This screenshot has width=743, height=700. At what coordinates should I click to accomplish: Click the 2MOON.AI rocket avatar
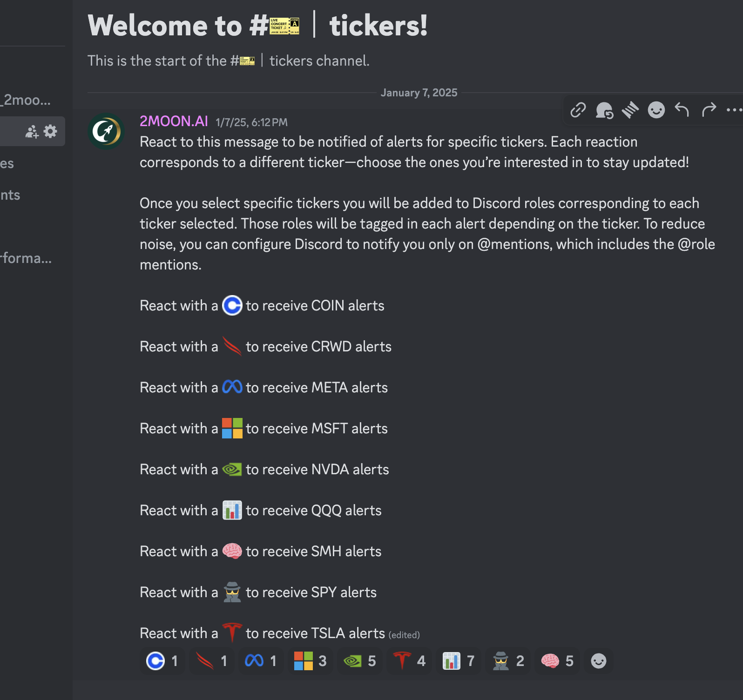pos(106,131)
